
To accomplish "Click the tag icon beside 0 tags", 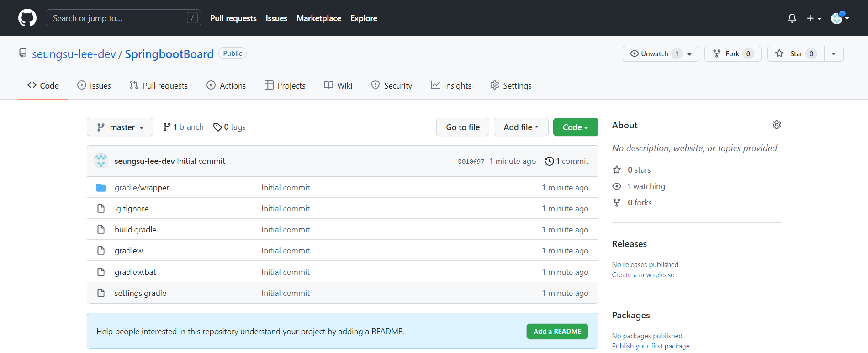I will [217, 127].
